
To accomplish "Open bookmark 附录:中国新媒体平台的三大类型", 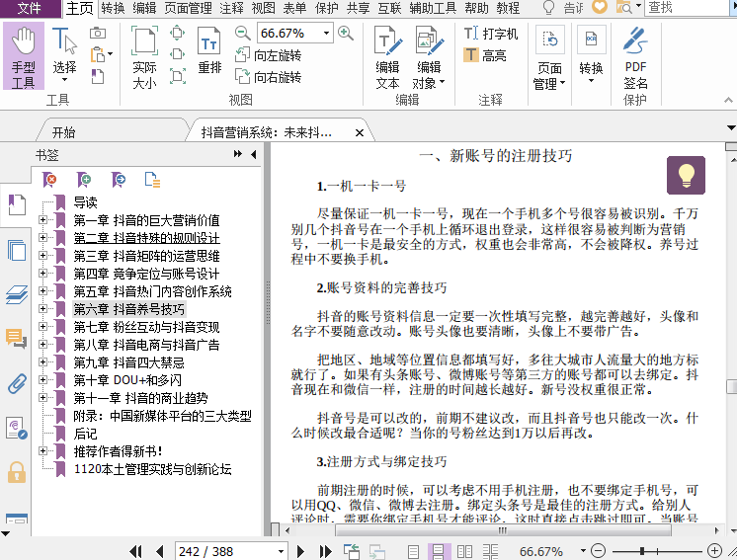I will point(163,416).
